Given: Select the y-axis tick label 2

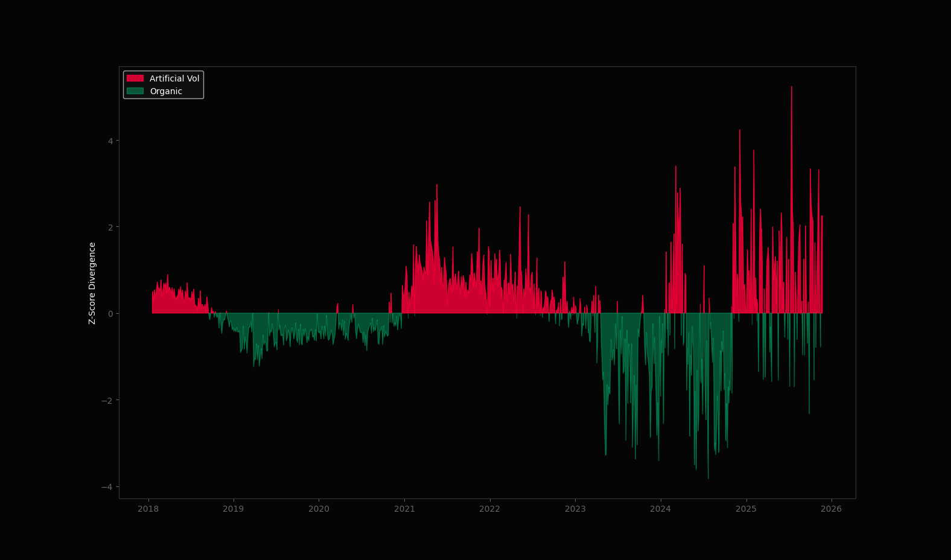Looking at the screenshot, I should tap(110, 227).
